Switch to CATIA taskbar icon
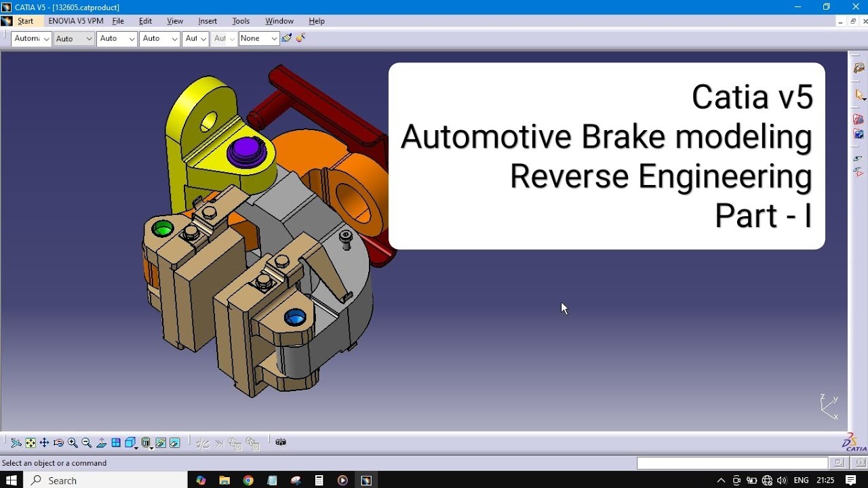Viewport: 868px width, 488px height. click(x=366, y=480)
